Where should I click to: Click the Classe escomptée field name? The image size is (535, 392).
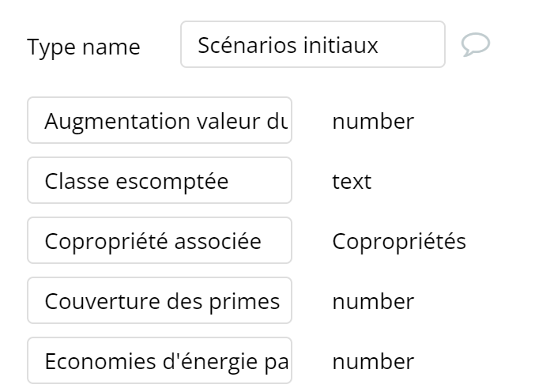160,181
